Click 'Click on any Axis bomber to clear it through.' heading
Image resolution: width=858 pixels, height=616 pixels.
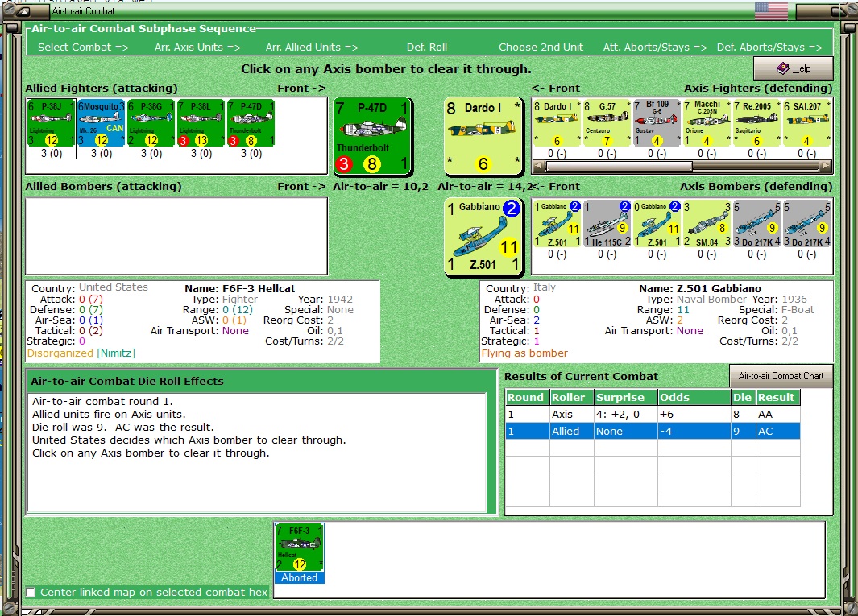click(x=387, y=69)
